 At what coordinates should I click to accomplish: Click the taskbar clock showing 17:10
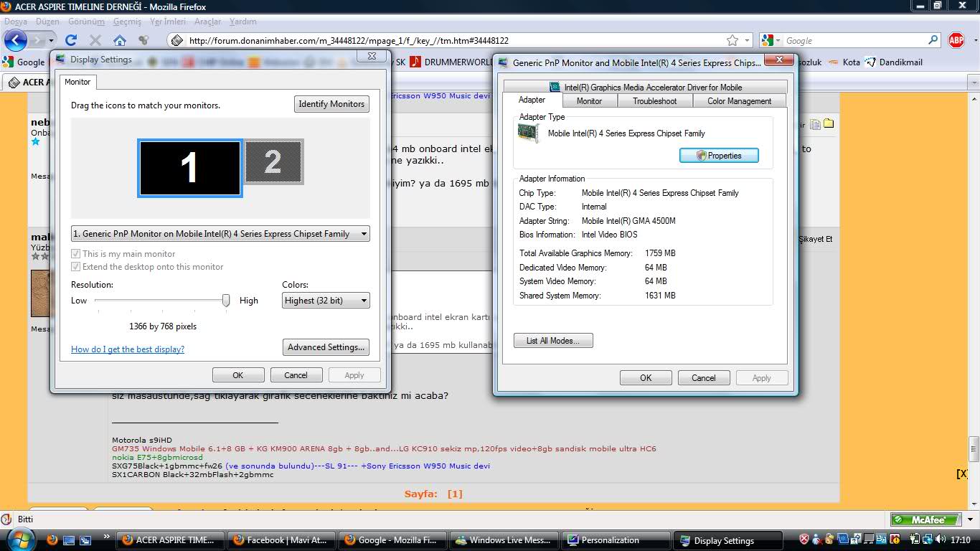960,540
